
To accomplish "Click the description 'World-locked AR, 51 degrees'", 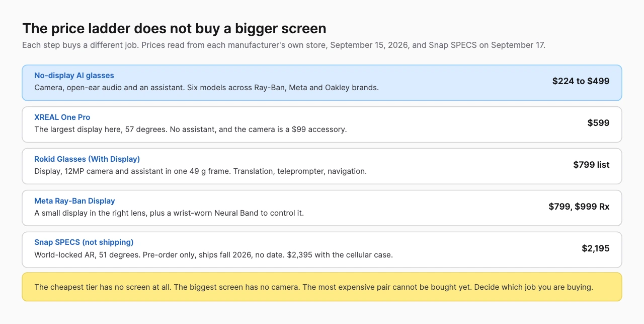I will tap(213, 255).
